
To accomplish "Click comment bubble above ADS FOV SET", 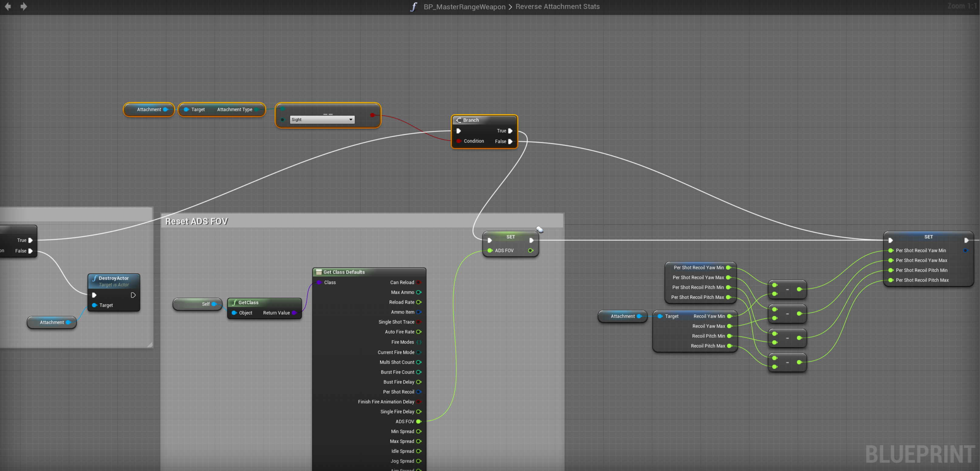I will (x=539, y=229).
